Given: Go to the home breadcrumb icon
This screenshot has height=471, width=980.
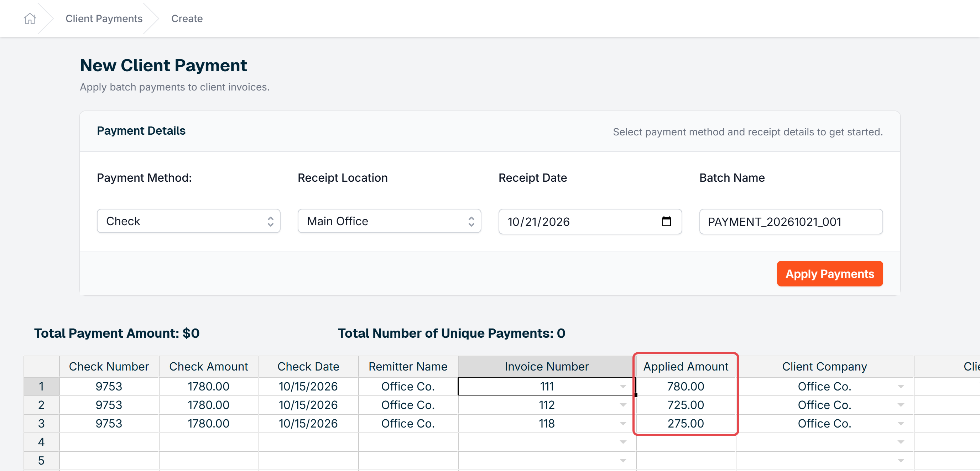Looking at the screenshot, I should click(x=30, y=18).
